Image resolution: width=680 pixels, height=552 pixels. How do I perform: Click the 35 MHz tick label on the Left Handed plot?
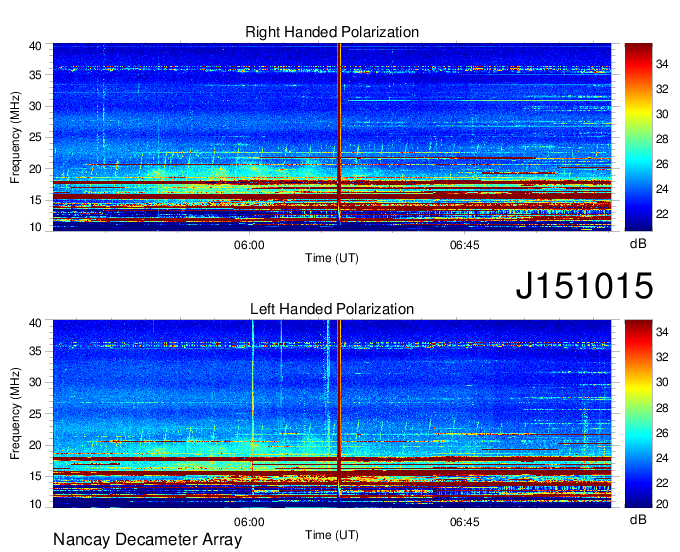point(35,351)
